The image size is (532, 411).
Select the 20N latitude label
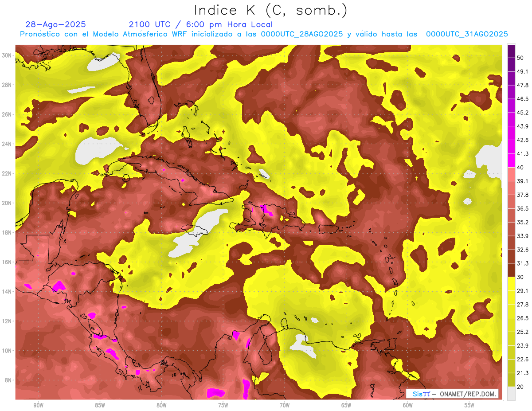(x=7, y=203)
